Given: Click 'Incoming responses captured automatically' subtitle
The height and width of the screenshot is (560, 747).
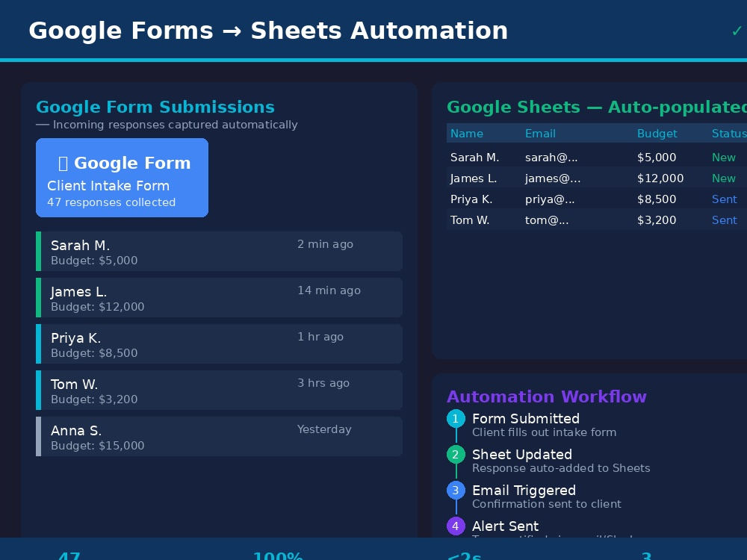Looking at the screenshot, I should (x=175, y=125).
